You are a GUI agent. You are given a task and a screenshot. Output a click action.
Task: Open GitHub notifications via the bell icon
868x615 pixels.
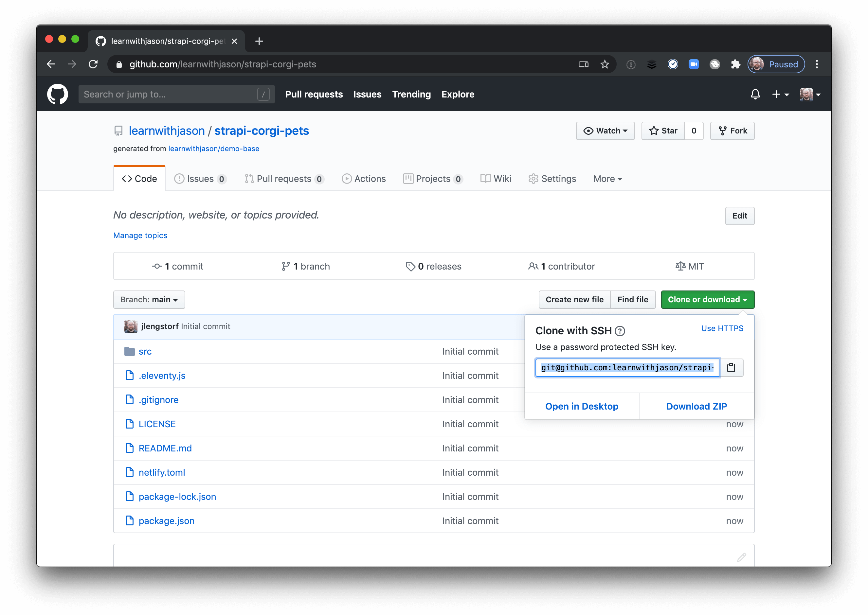click(x=755, y=94)
